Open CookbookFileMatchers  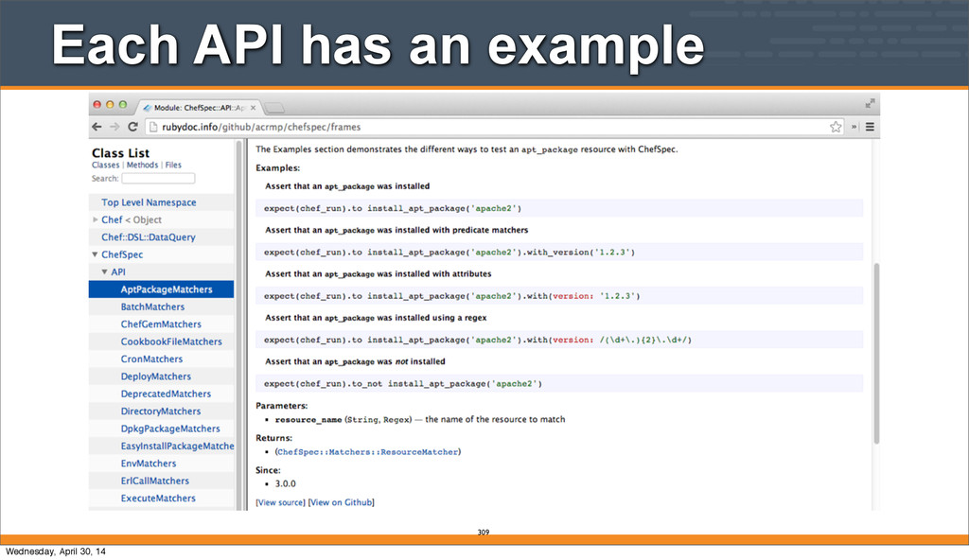171,341
